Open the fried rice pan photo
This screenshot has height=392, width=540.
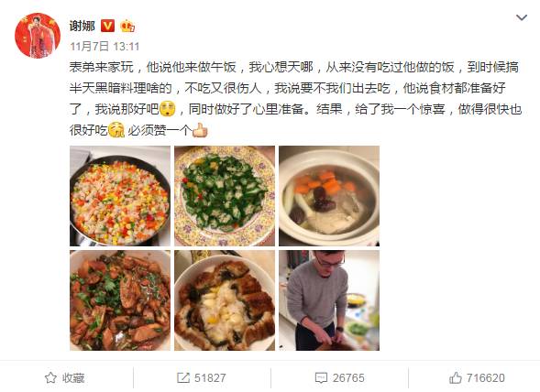click(120, 196)
